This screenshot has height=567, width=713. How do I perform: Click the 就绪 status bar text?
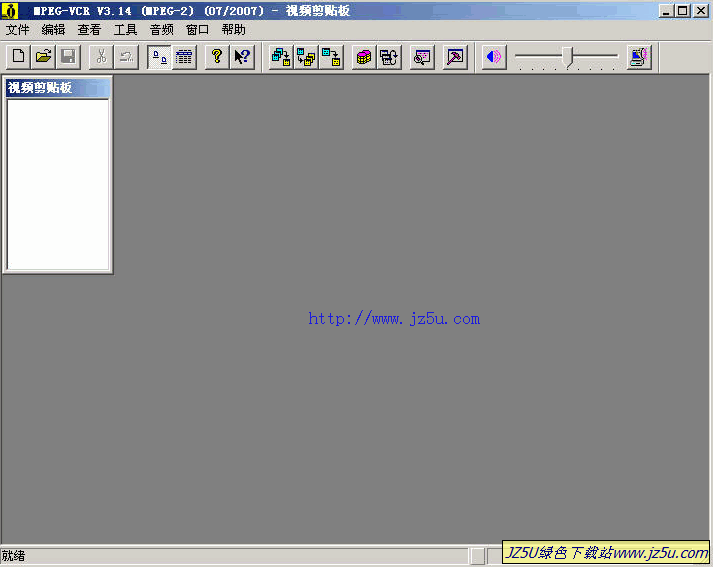[13, 556]
